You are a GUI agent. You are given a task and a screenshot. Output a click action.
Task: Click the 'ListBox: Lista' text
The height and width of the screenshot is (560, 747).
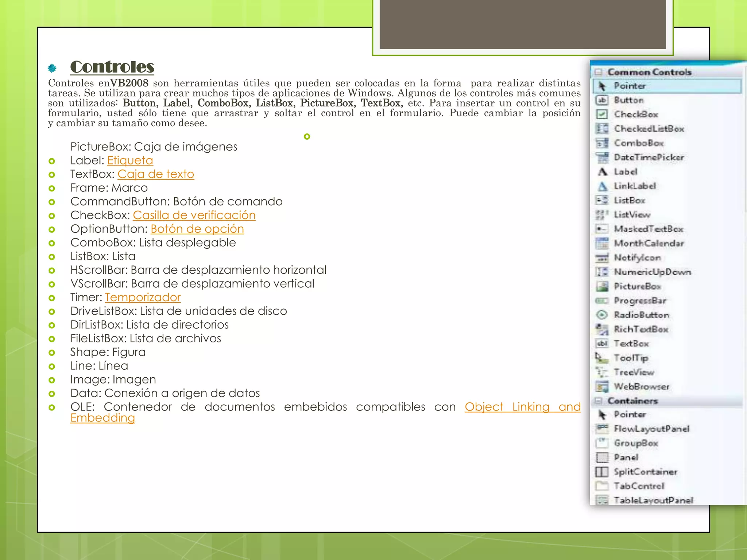[103, 256]
